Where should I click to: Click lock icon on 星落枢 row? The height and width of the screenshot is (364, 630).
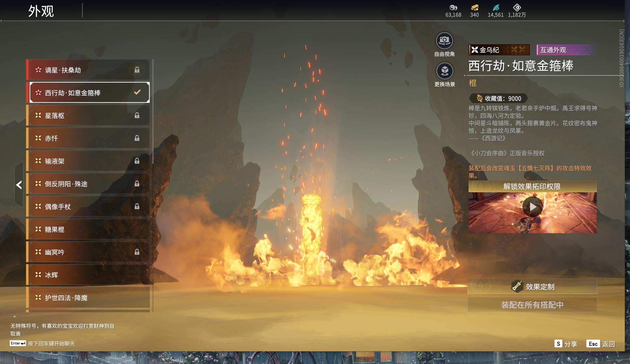pyautogui.click(x=137, y=115)
